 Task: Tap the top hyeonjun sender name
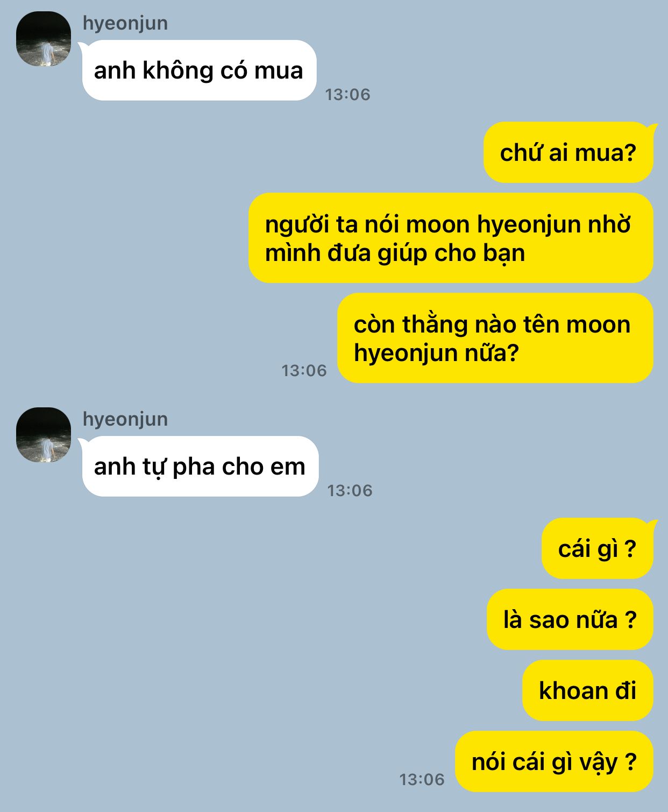tap(125, 24)
